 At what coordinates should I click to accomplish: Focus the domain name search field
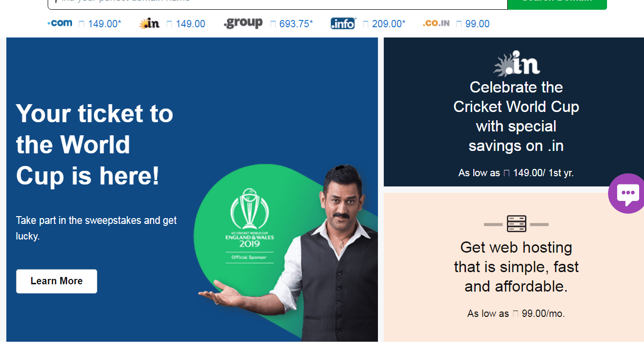pyautogui.click(x=277, y=2)
